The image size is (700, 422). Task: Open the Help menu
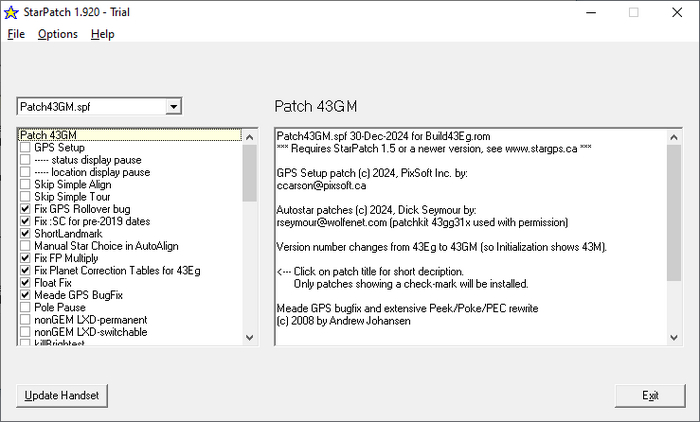point(103,34)
